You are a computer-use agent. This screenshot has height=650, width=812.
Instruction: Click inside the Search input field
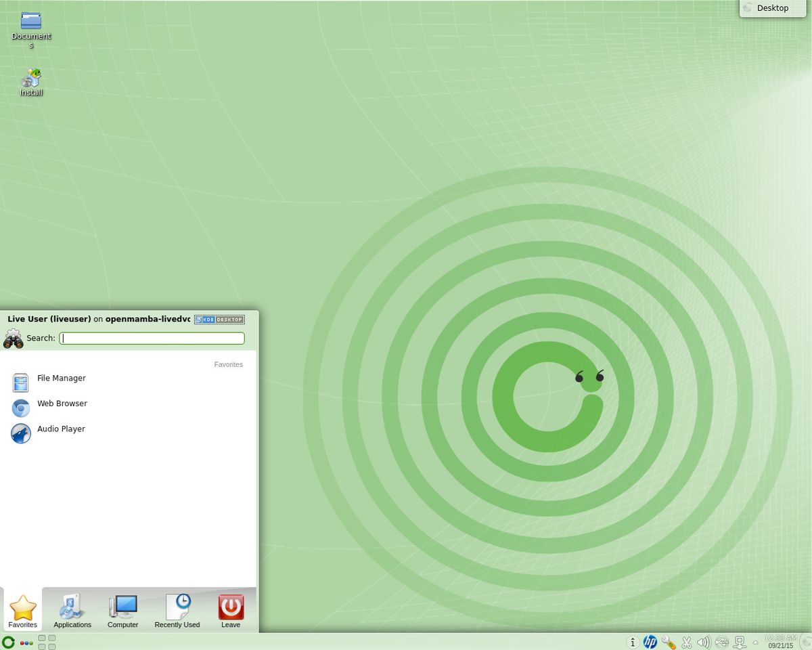(152, 338)
